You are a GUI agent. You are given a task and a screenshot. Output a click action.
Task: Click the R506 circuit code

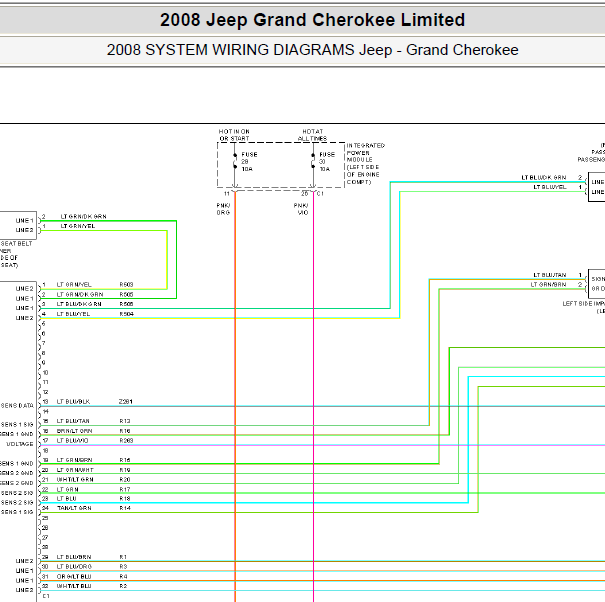pos(126,304)
